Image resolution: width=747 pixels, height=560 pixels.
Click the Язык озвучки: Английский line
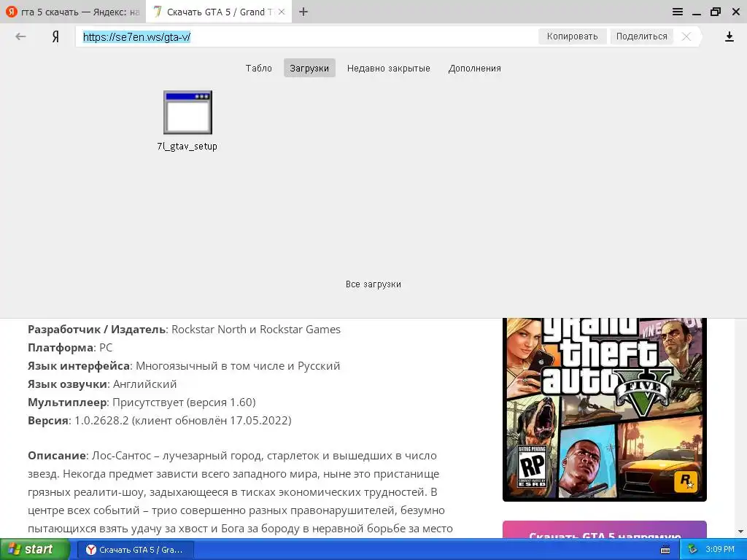[102, 384]
